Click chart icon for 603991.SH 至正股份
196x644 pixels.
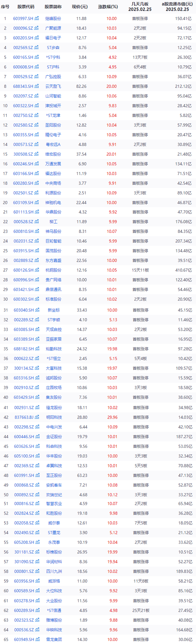(37, 475)
